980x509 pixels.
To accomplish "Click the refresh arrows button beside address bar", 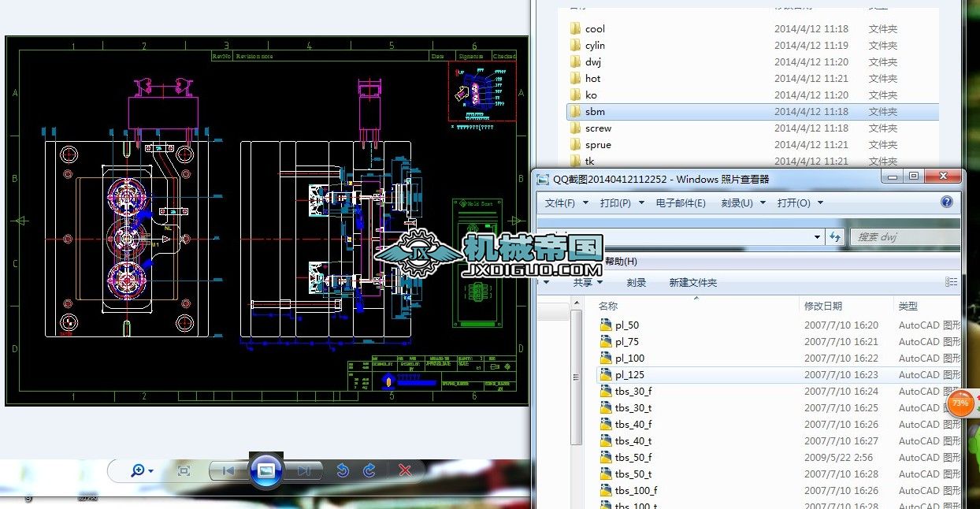I will tap(836, 236).
